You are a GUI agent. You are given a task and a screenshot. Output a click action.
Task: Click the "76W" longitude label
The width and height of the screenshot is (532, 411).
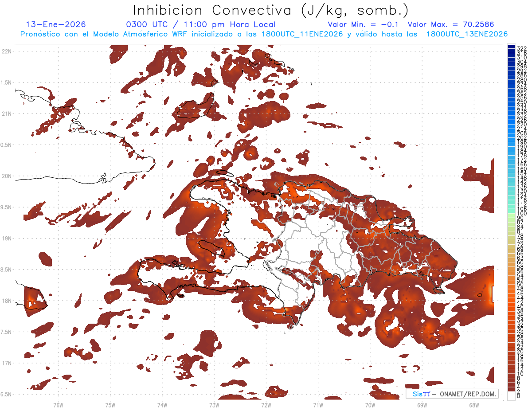point(58,405)
